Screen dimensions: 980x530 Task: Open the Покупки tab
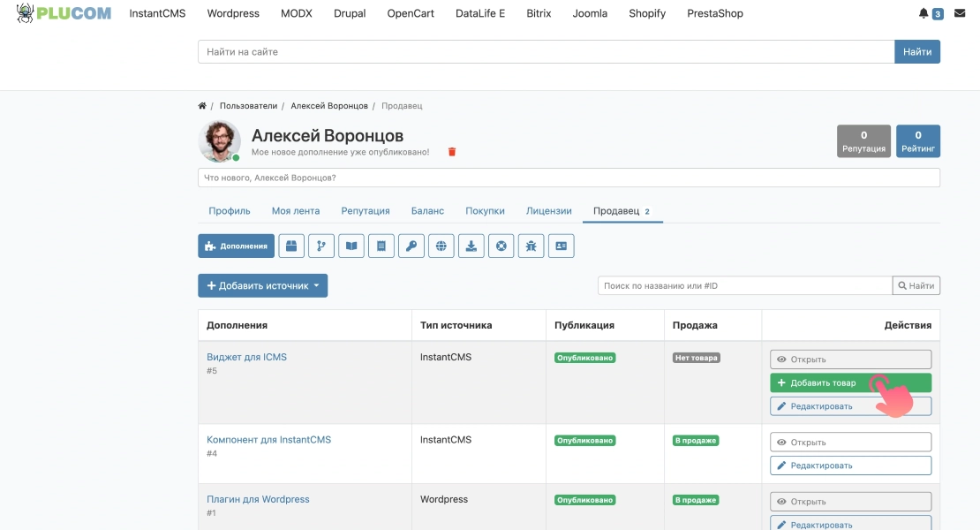click(x=485, y=211)
